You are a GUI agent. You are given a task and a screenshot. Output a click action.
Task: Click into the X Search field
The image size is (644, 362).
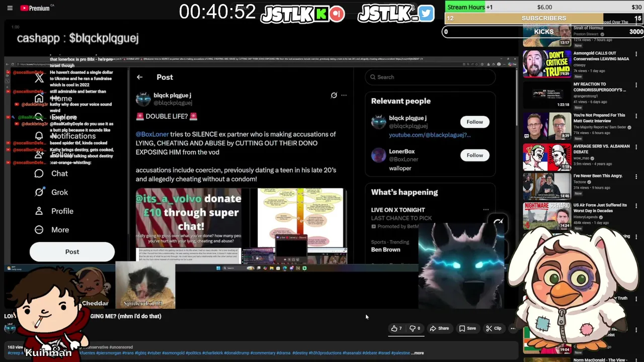tap(430, 77)
